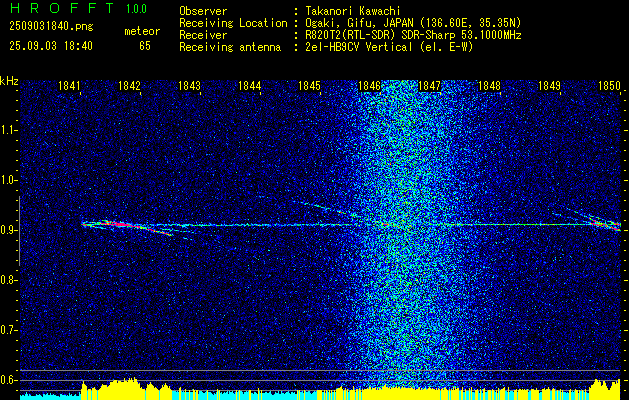Click the Receiving antenna label
Screen dimensions: 629x400
click(230, 47)
